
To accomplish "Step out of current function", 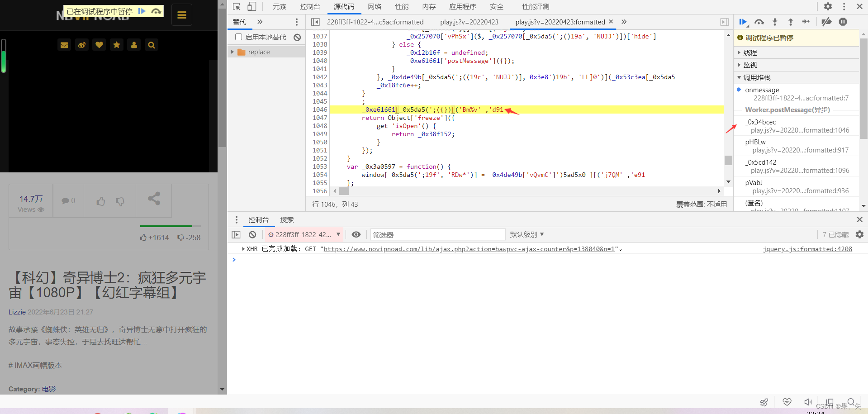I will 790,22.
